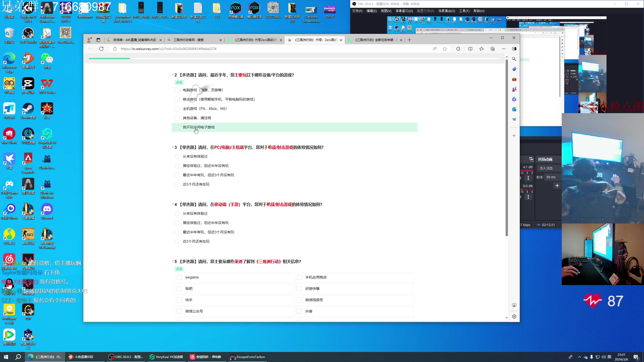Viewport: 644px width, 362px height.
Task: Click Edge page vertical scrollbar thumb
Action: tap(507, 148)
